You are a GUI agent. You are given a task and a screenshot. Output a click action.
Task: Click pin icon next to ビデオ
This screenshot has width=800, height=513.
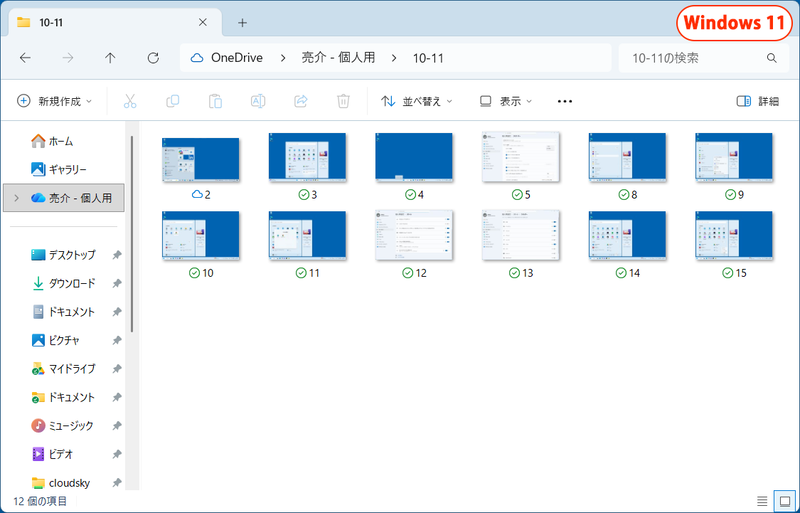coord(117,454)
